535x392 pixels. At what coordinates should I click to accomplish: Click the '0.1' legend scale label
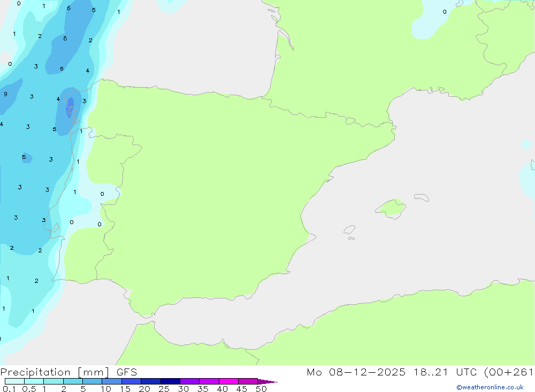[9, 389]
